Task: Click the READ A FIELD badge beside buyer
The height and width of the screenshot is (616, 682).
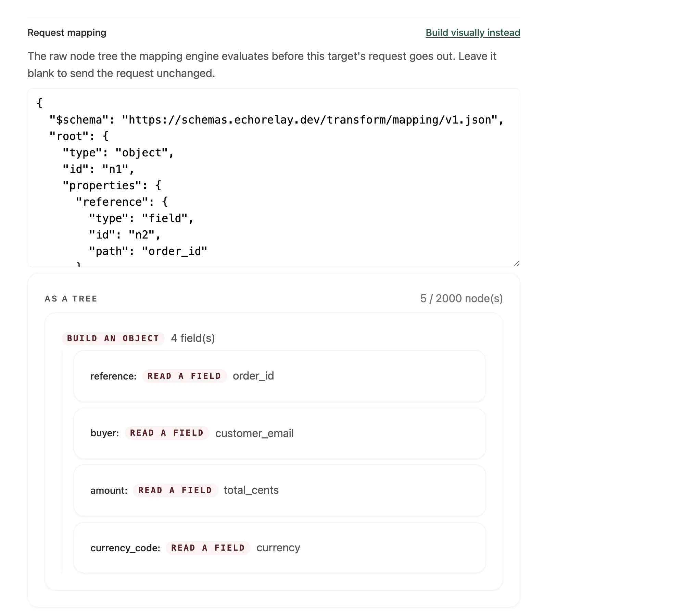Action: pyautogui.click(x=167, y=433)
